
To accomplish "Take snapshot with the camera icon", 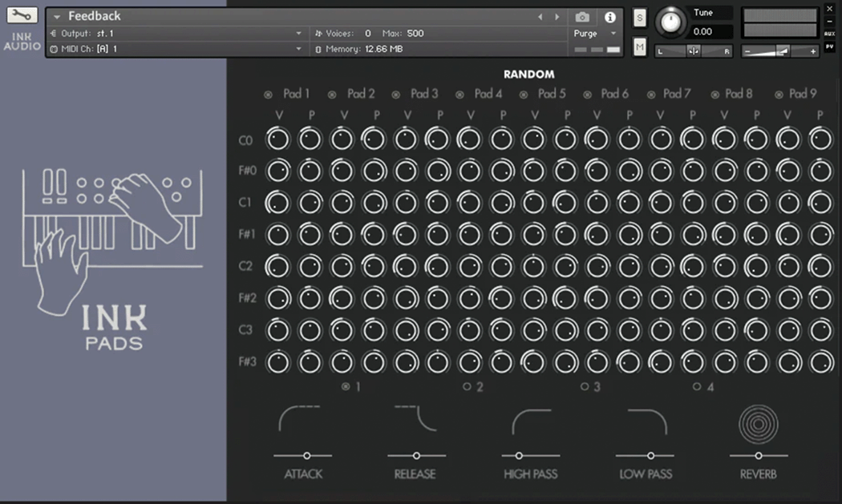I will [x=582, y=17].
